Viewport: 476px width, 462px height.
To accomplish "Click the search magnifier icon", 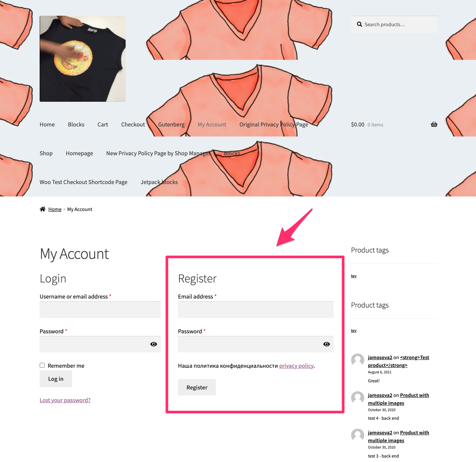I will (x=359, y=24).
